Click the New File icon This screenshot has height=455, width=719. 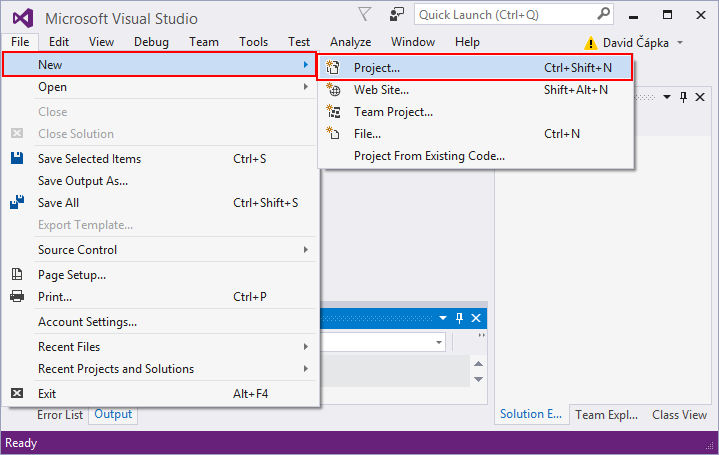(x=333, y=133)
